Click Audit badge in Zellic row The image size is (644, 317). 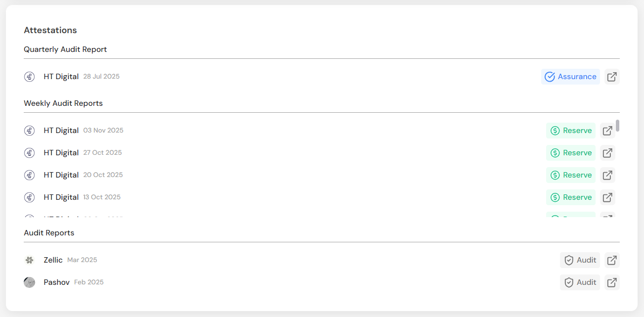click(x=580, y=260)
